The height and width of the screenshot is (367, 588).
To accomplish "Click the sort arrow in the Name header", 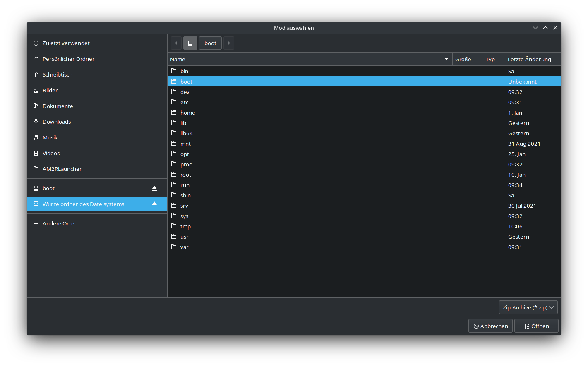I will tap(446, 59).
